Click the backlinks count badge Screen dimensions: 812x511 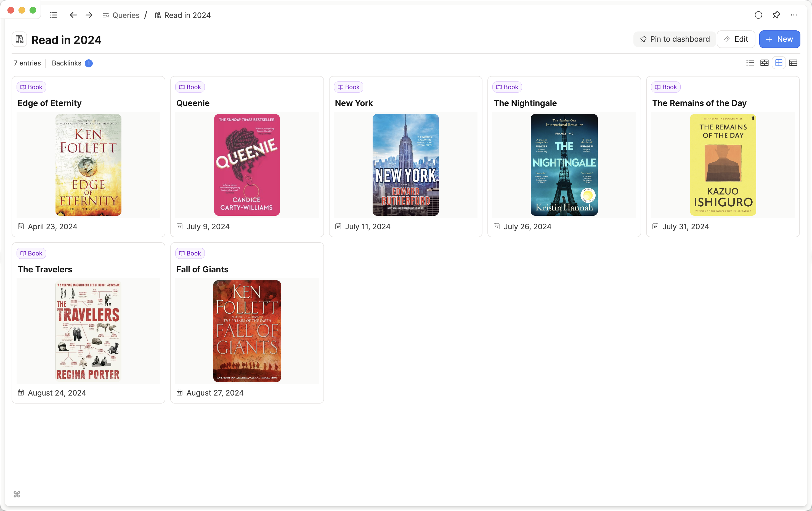[x=89, y=64]
